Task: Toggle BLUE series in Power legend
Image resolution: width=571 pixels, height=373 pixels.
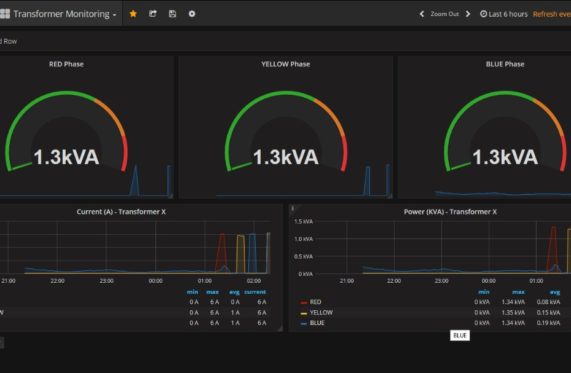Action: pos(317,323)
